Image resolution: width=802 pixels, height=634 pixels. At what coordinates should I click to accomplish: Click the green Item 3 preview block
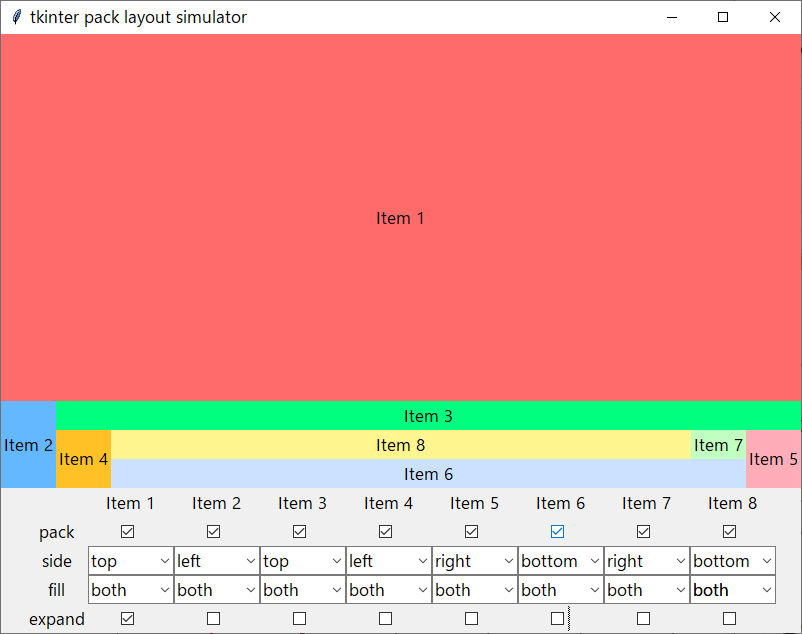429,416
